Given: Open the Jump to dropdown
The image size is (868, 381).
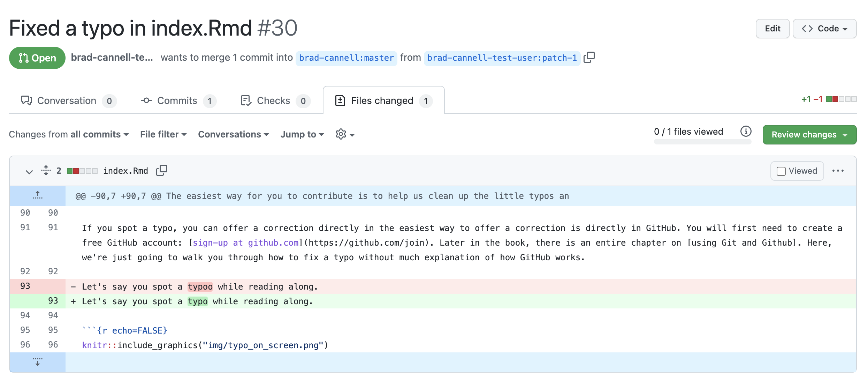Looking at the screenshot, I should 302,134.
